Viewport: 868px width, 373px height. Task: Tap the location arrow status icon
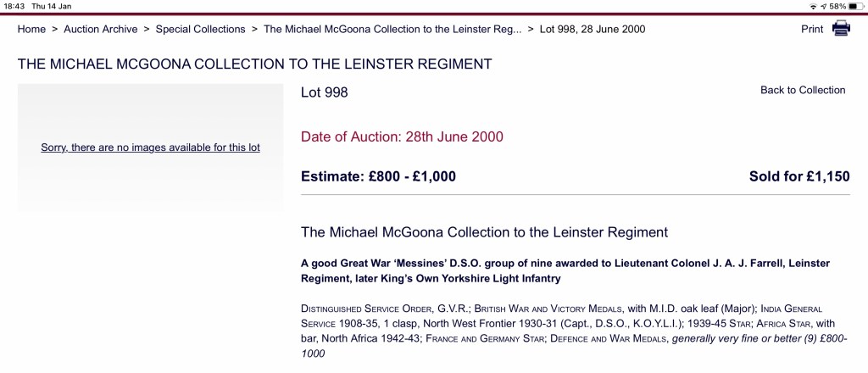coord(824,6)
